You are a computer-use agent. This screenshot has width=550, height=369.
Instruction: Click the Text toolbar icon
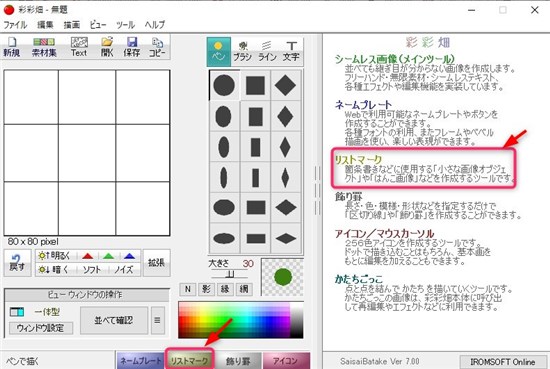click(79, 47)
